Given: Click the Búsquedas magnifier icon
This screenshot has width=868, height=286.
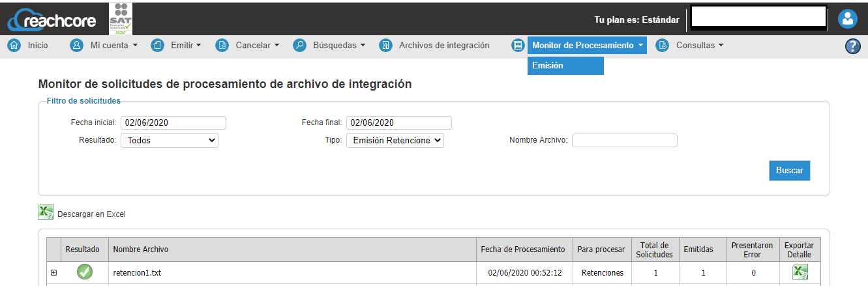Looking at the screenshot, I should tap(299, 46).
